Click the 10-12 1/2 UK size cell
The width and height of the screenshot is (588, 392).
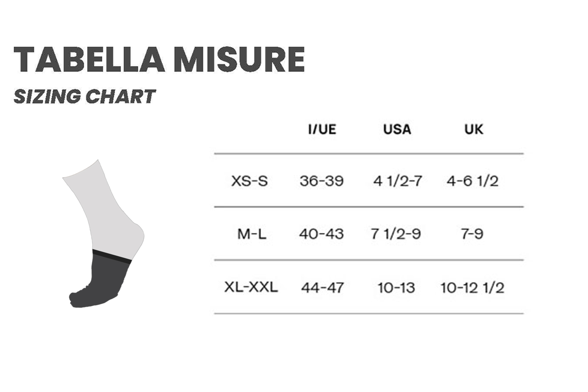[472, 288]
